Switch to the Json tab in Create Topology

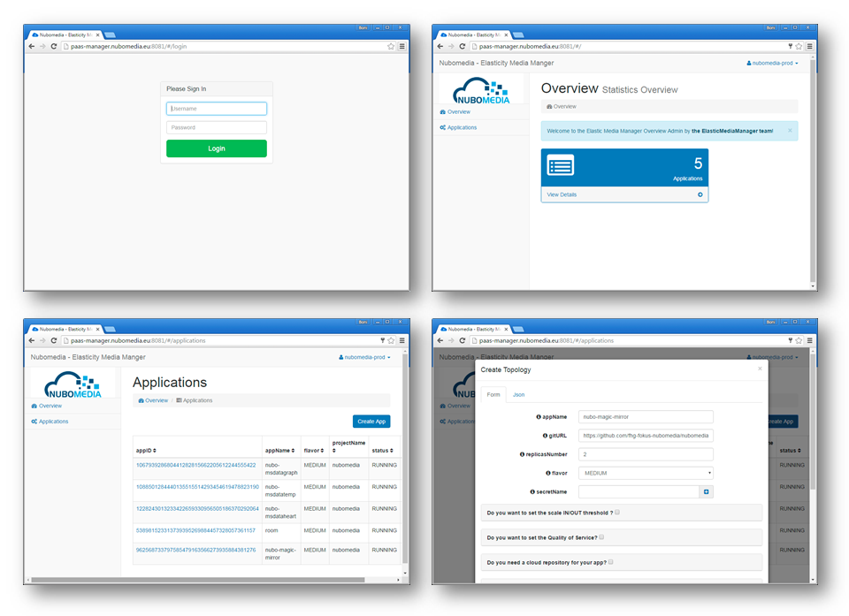(519, 394)
